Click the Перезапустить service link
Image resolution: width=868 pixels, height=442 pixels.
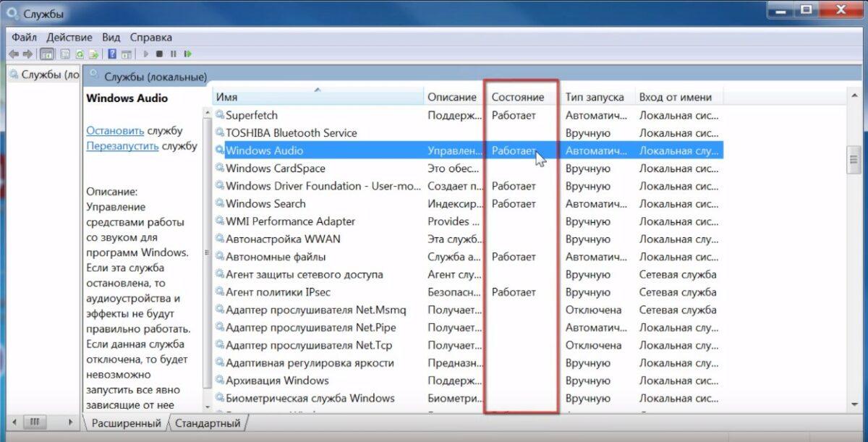(122, 145)
